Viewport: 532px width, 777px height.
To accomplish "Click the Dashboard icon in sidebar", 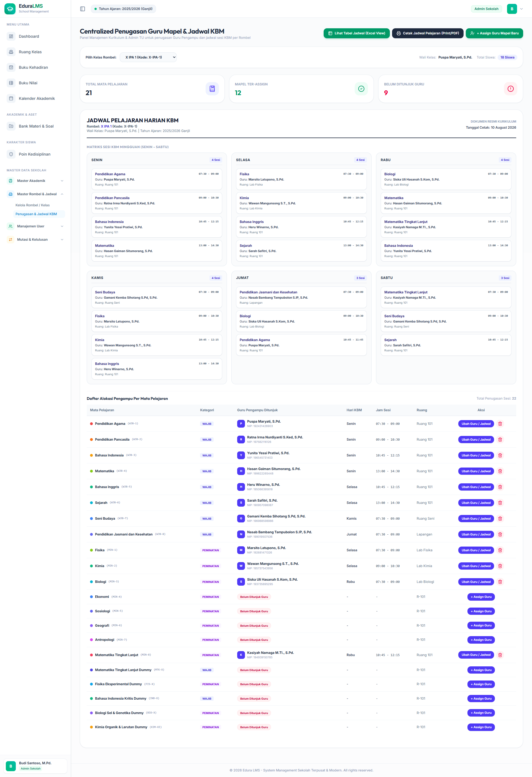I will [11, 36].
